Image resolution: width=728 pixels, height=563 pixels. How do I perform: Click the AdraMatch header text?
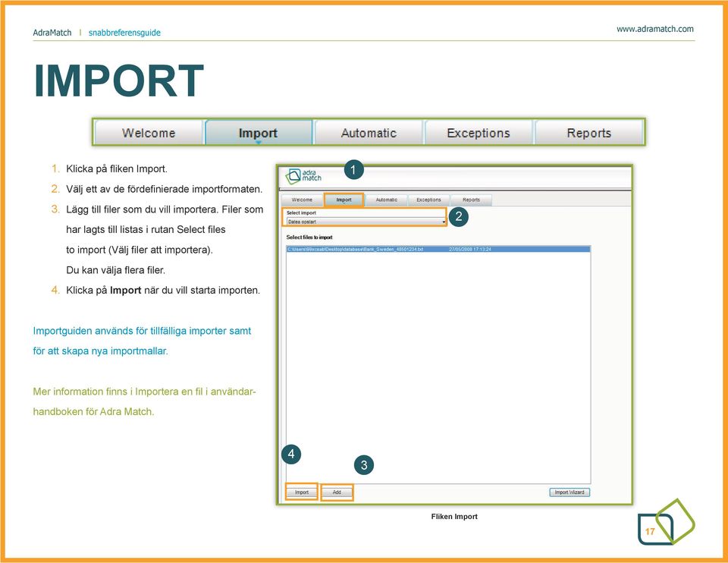tap(52, 33)
